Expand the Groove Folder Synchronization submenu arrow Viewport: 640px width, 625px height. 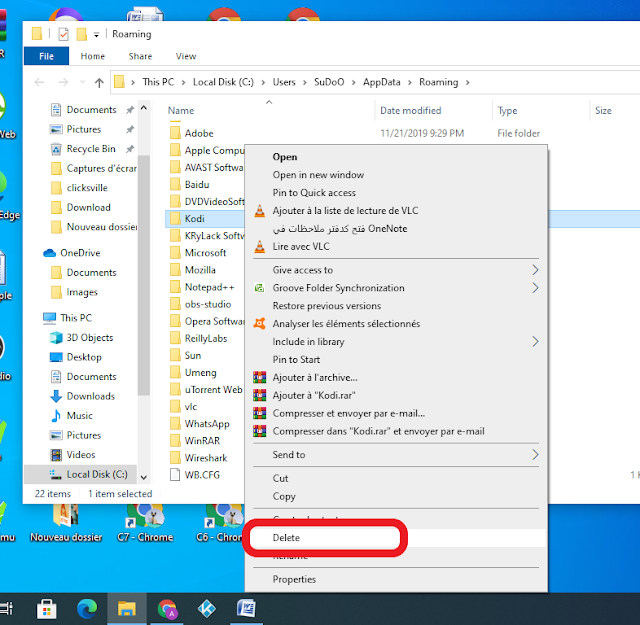(x=535, y=288)
